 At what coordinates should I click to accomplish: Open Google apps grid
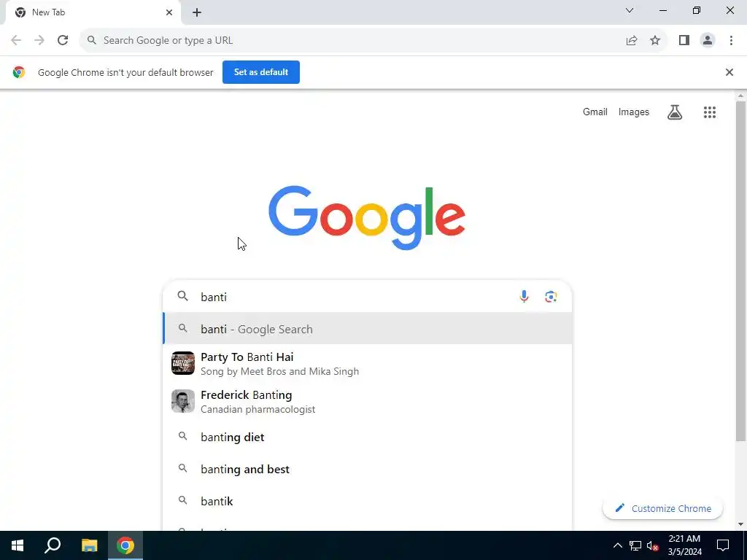[x=710, y=112]
